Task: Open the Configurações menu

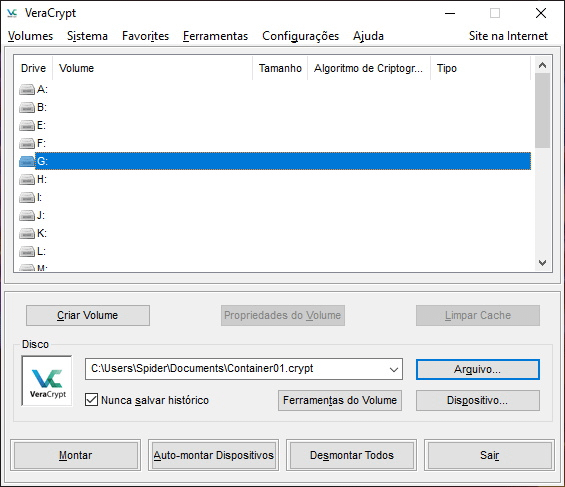Action: coord(301,36)
